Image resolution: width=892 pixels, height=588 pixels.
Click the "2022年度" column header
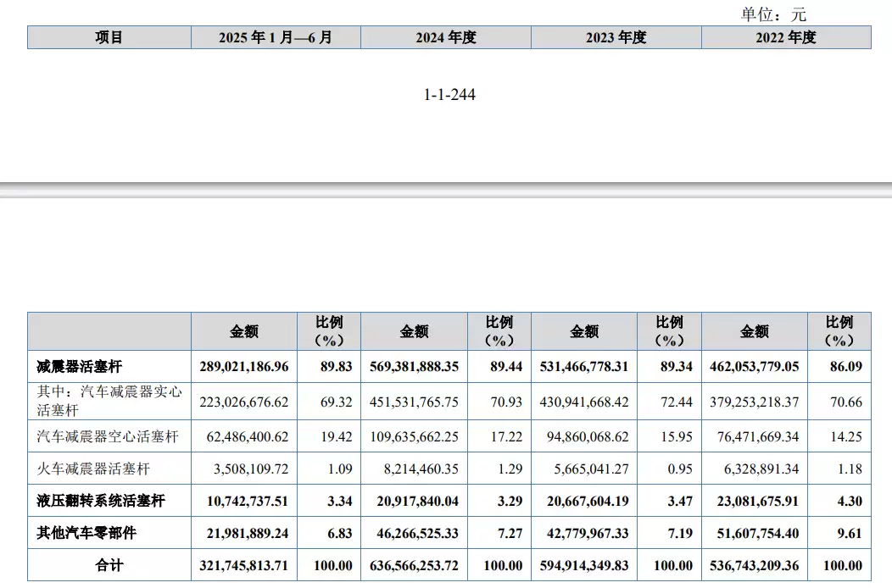[x=786, y=37]
